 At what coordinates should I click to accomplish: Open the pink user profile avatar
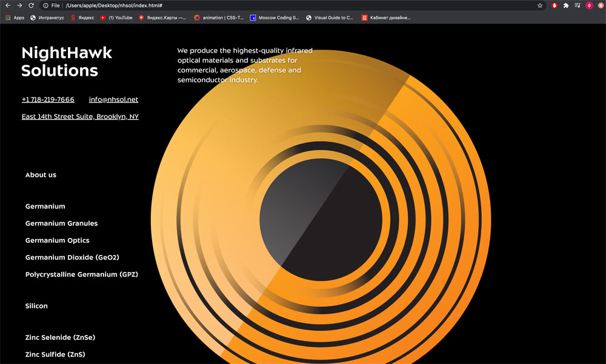pos(589,5)
